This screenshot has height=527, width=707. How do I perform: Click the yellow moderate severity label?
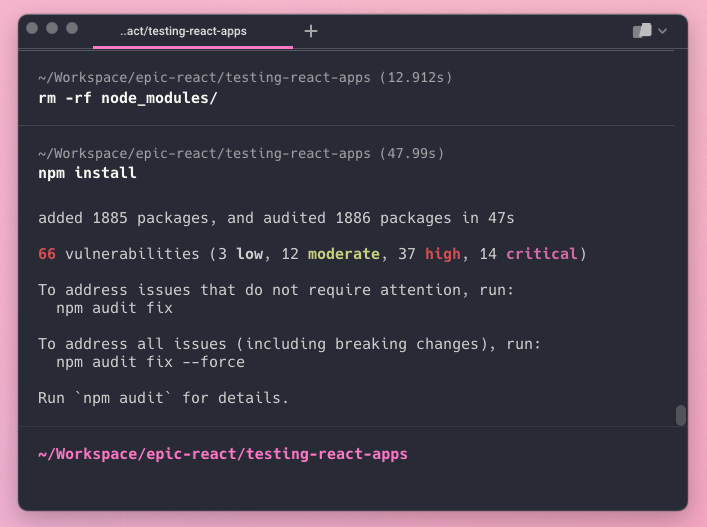(x=343, y=254)
